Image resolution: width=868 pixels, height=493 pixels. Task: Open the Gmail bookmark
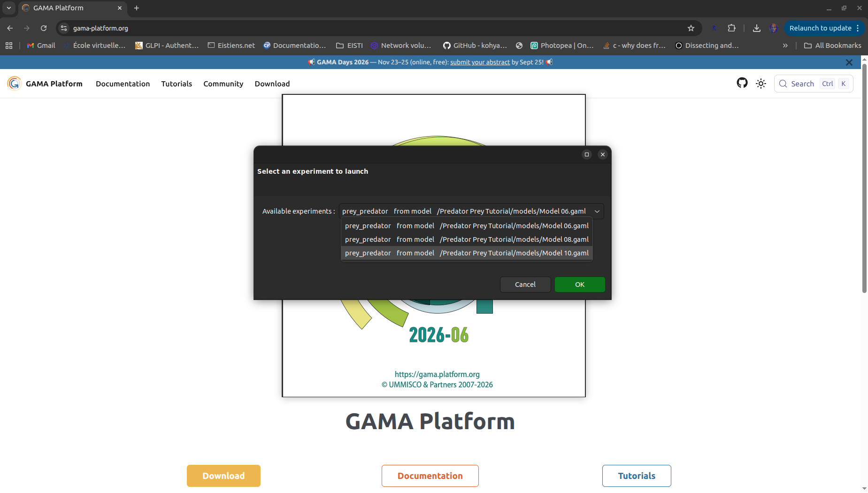(x=41, y=46)
